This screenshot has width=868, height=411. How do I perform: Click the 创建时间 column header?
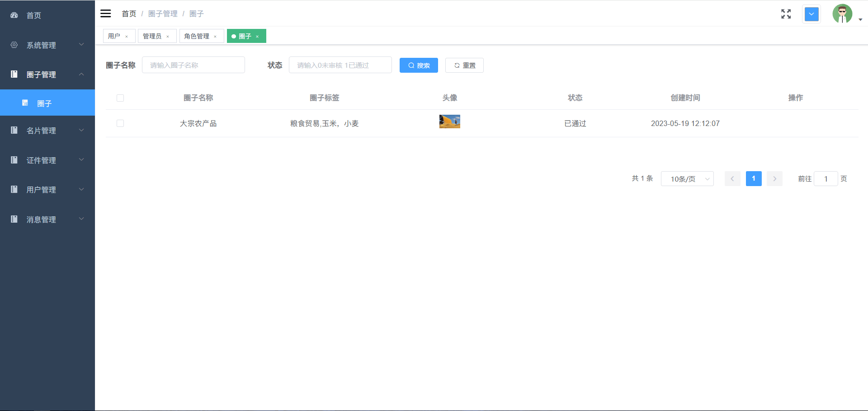coord(685,98)
